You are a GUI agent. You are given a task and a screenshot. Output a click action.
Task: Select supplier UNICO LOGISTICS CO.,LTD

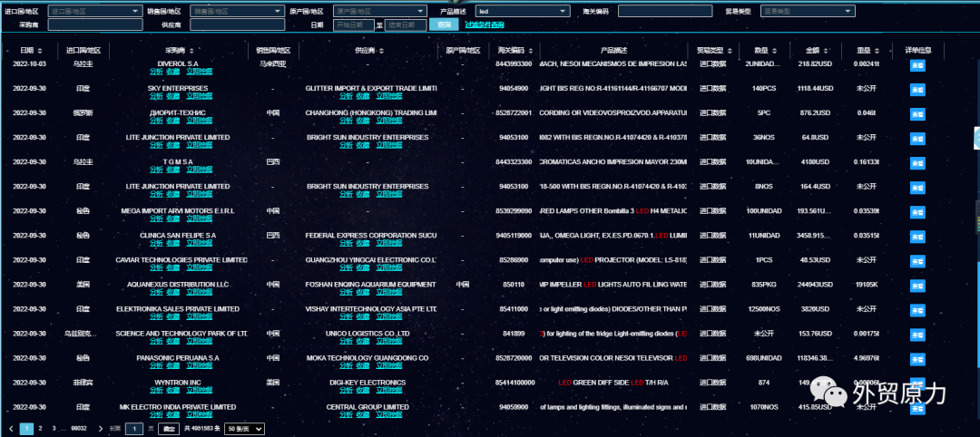click(367, 334)
